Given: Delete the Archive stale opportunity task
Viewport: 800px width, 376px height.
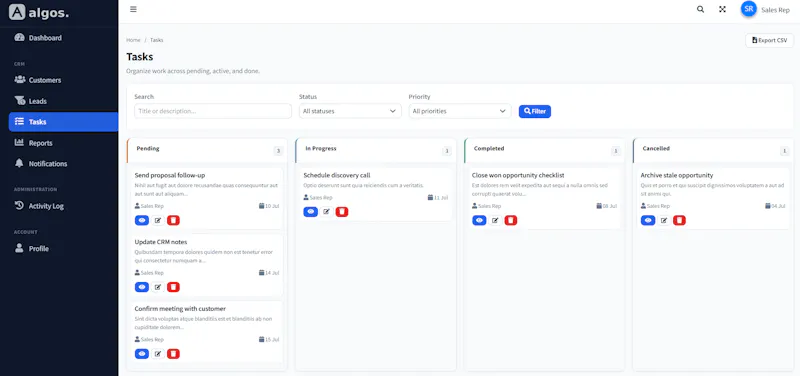Looking at the screenshot, I should click(x=679, y=220).
